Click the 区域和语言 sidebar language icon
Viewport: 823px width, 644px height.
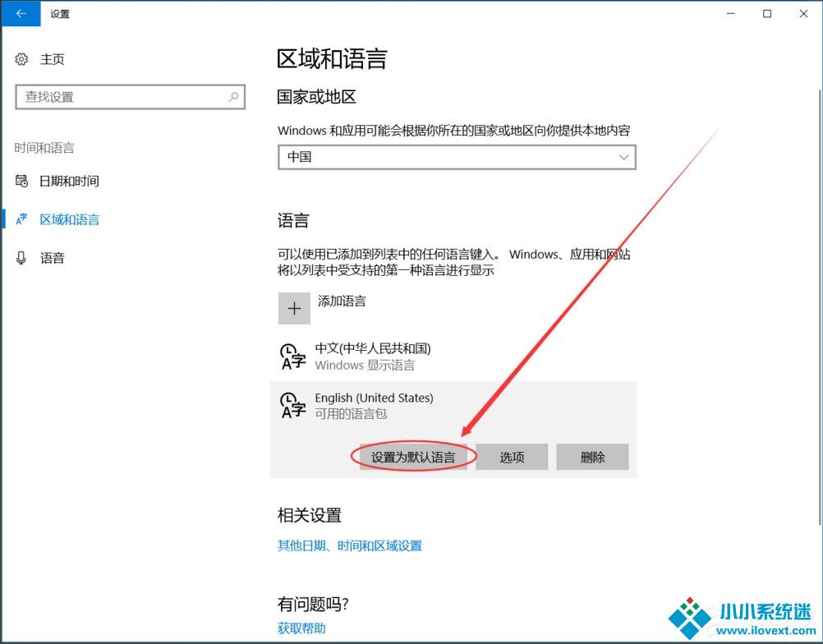point(21,219)
